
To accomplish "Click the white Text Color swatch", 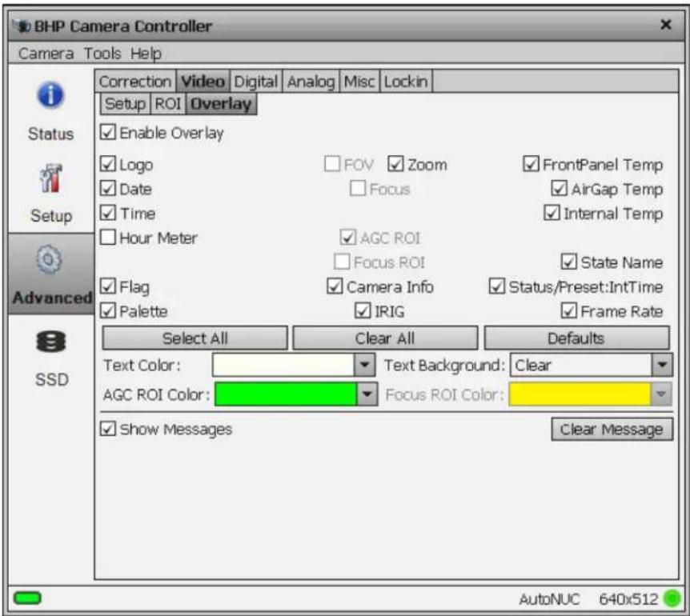I will 283,365.
